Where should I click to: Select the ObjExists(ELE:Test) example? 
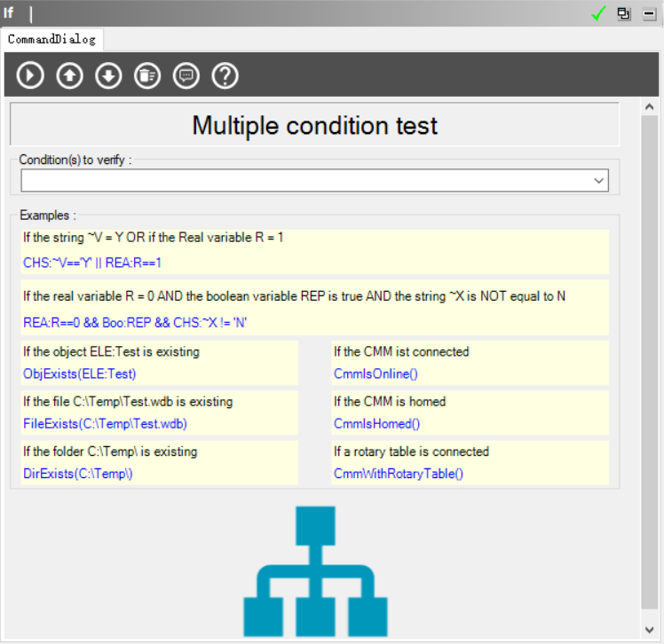coord(80,373)
